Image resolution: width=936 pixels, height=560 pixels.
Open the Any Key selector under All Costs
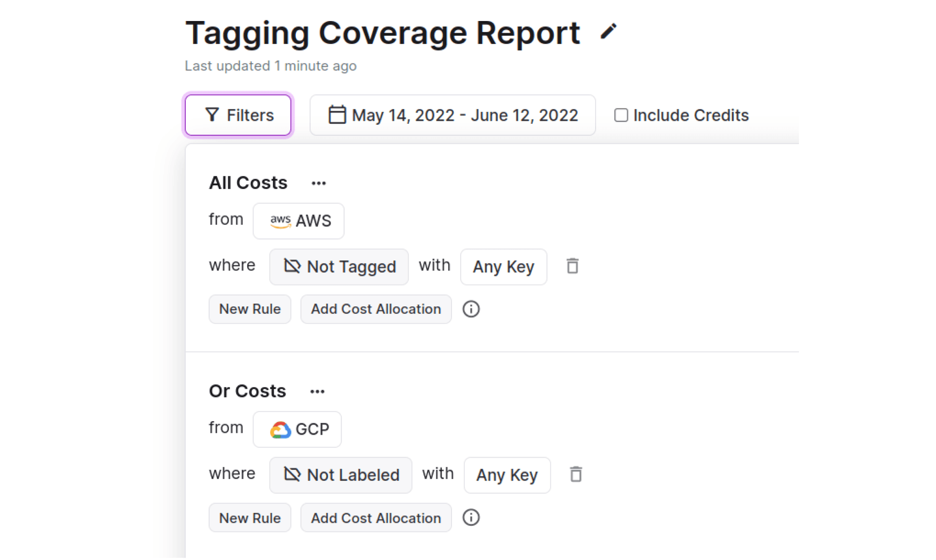503,267
